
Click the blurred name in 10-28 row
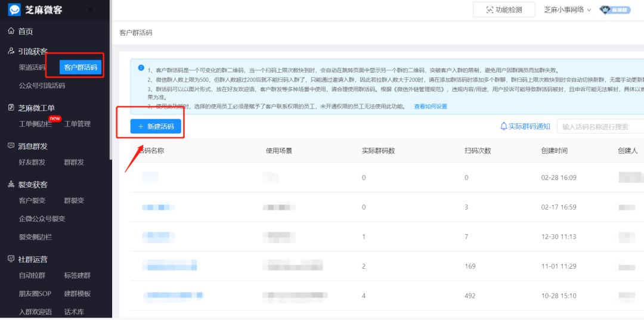coord(174,296)
